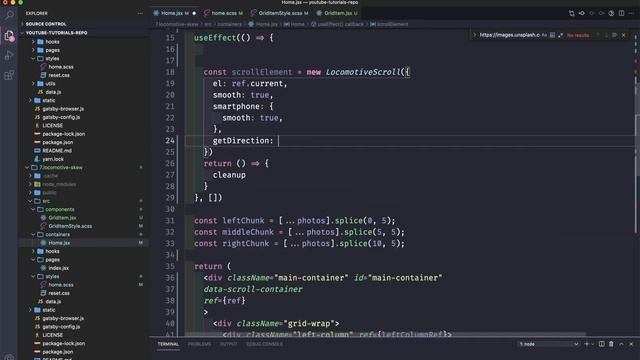Open yarn.lock file
640x360 pixels.
point(53,159)
